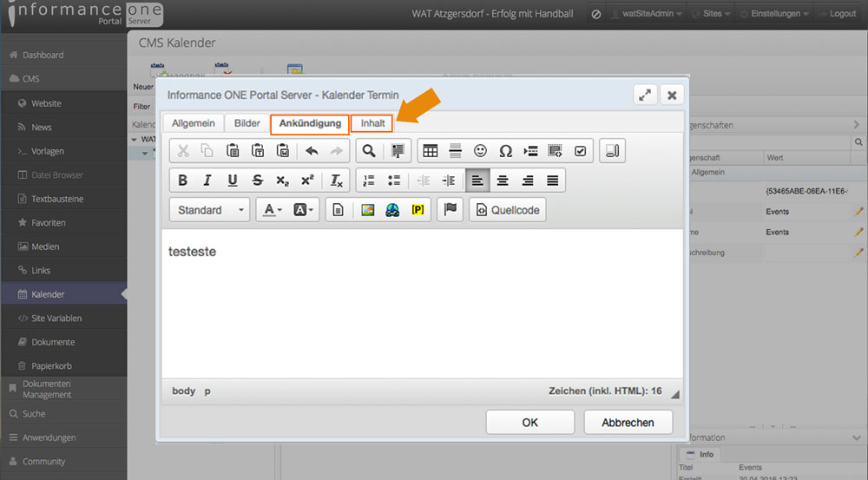Click Paste from Word icon
This screenshot has width=868, height=480.
283,150
